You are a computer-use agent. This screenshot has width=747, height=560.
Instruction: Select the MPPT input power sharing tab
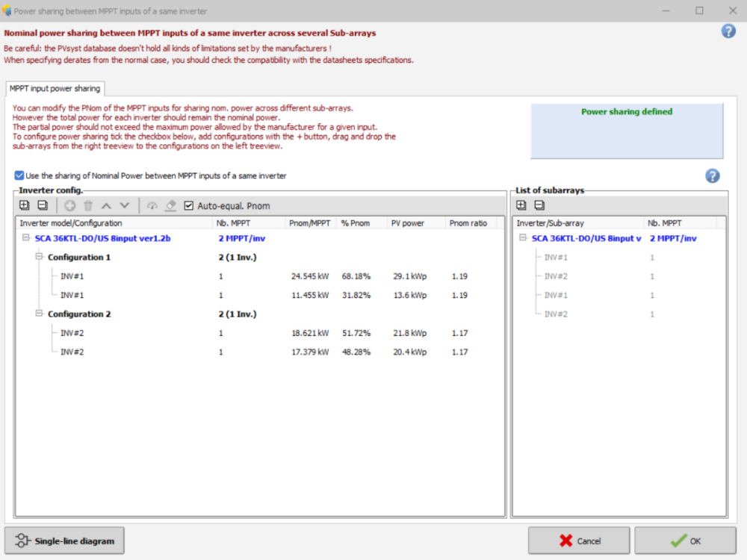(55, 88)
